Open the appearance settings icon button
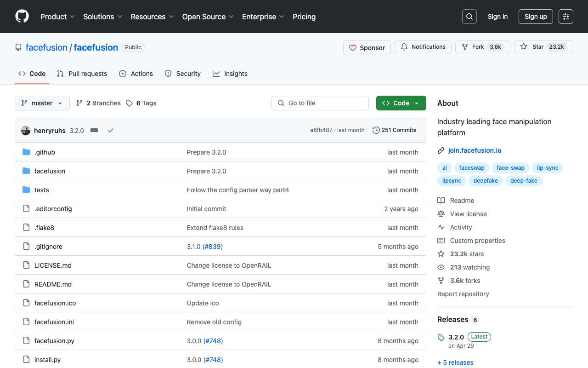The height and width of the screenshot is (368, 588). (566, 17)
